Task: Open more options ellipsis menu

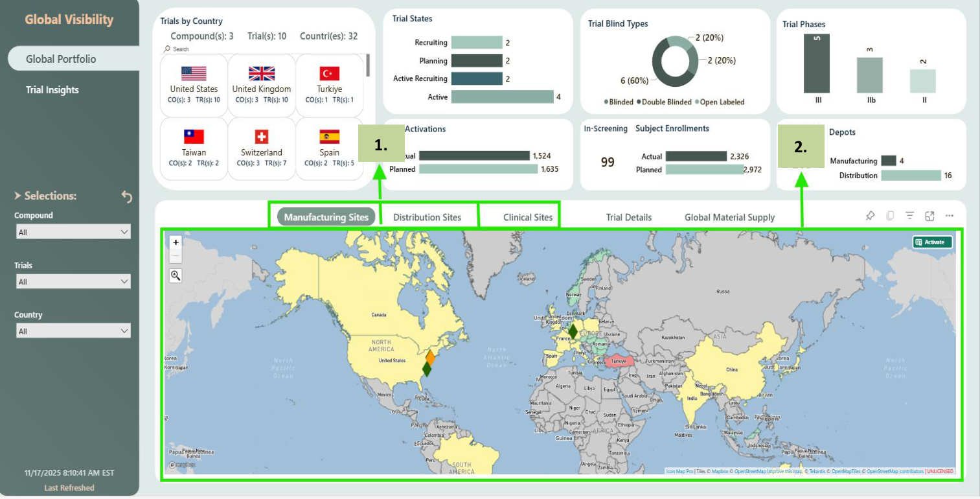Action: pos(950,216)
